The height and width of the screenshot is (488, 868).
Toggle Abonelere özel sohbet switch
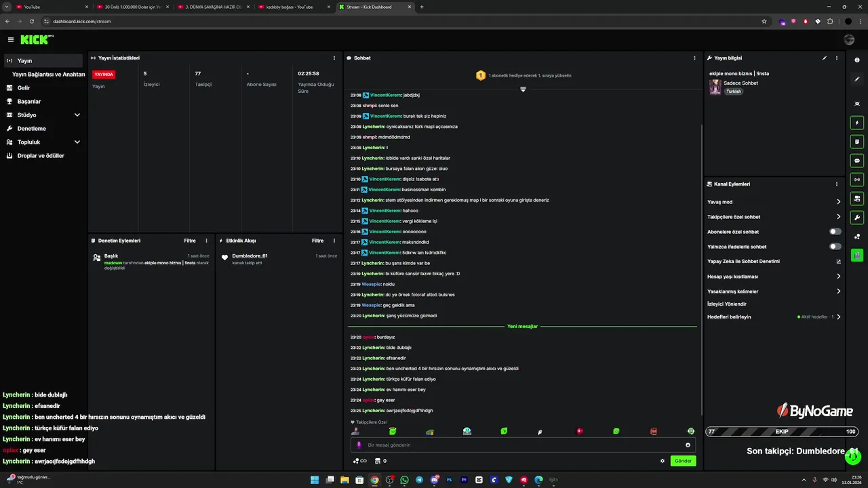coord(835,232)
